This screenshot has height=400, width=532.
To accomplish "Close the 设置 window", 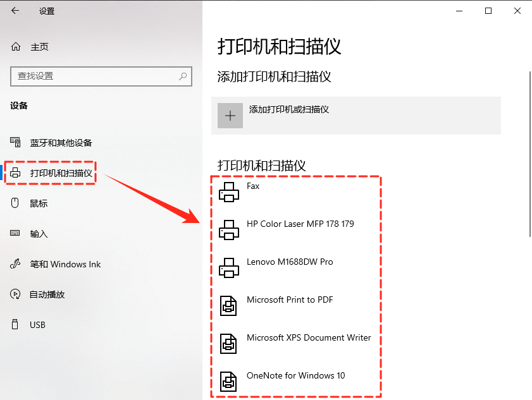I will pyautogui.click(x=517, y=11).
